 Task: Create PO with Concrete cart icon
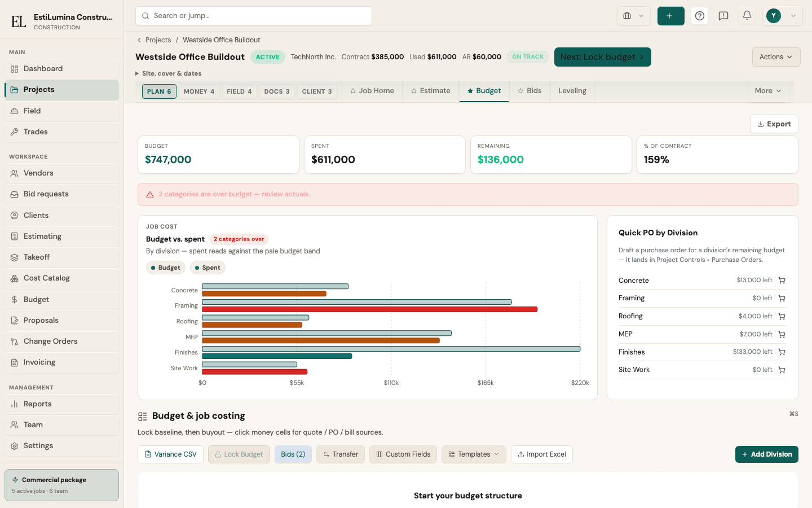tap(782, 281)
